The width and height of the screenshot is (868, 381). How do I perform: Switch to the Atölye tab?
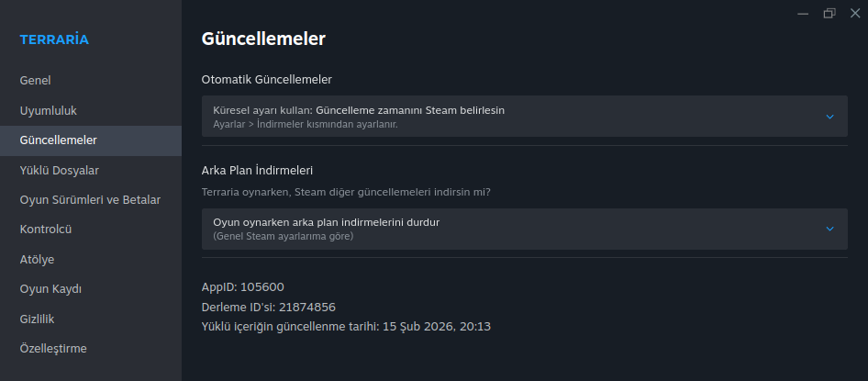(37, 259)
